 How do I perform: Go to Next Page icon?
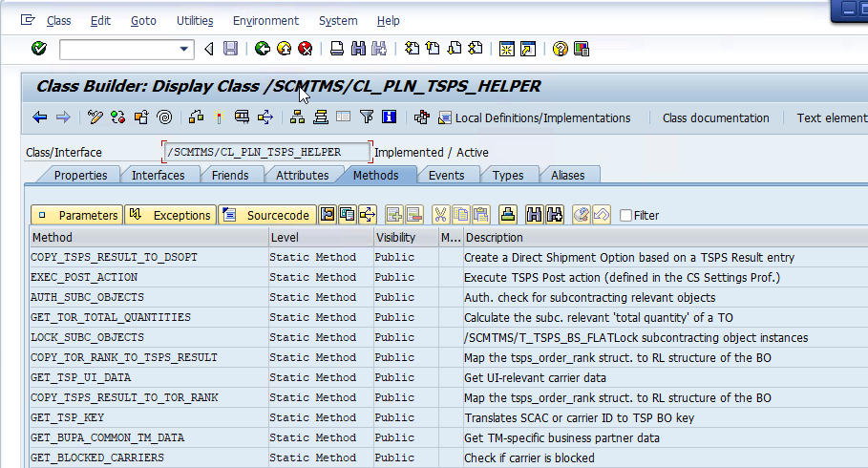454,49
